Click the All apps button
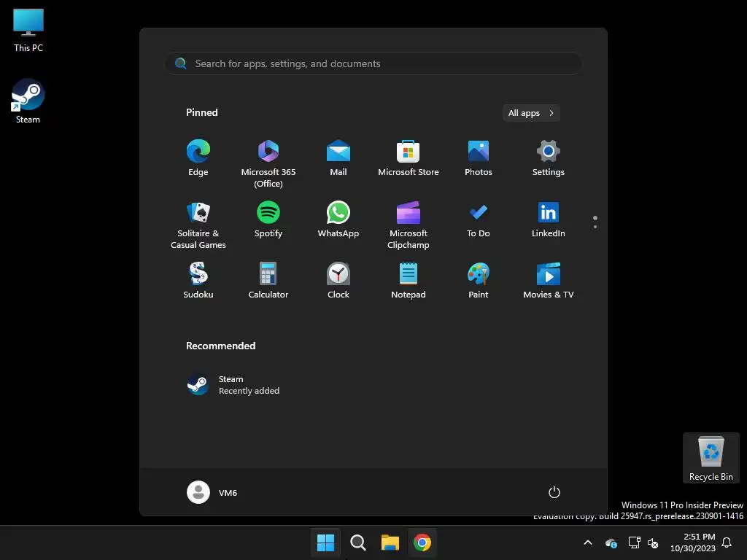Screen dimensions: 747x560 [x=531, y=113]
